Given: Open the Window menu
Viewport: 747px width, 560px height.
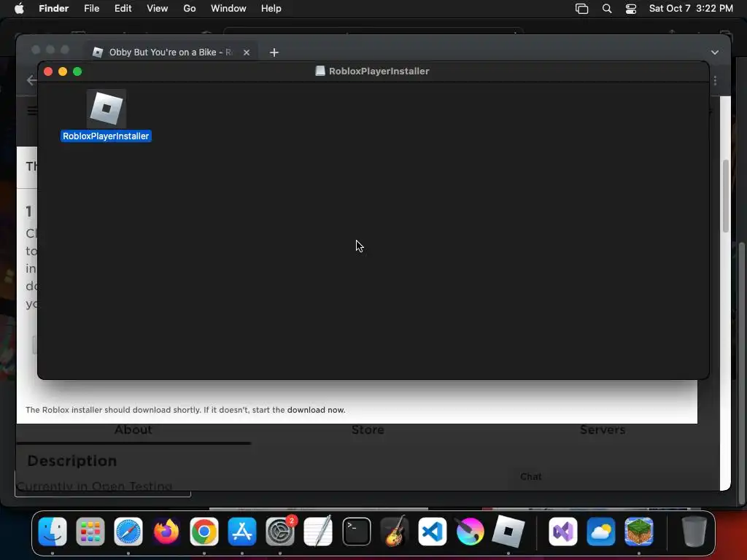Looking at the screenshot, I should pos(228,9).
